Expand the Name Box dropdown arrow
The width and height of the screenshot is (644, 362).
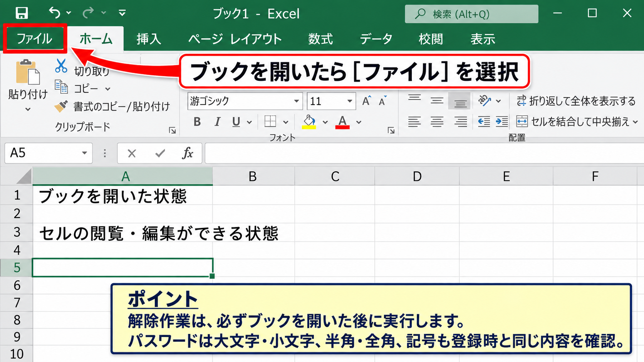tap(84, 153)
